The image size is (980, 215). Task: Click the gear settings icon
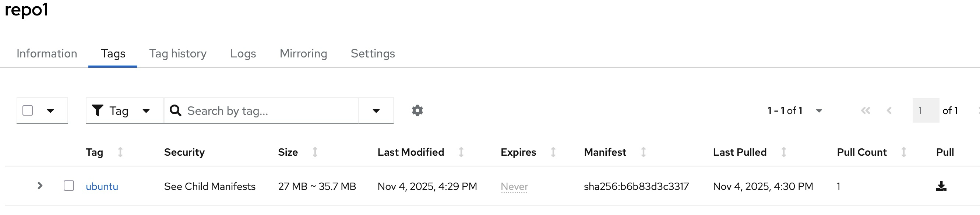coord(417,111)
